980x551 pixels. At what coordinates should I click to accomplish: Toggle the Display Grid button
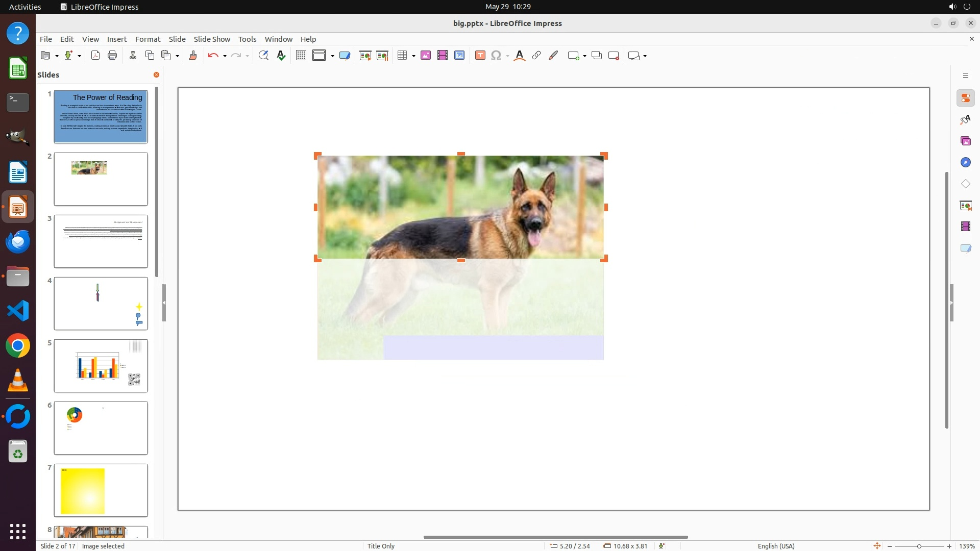tap(301, 56)
